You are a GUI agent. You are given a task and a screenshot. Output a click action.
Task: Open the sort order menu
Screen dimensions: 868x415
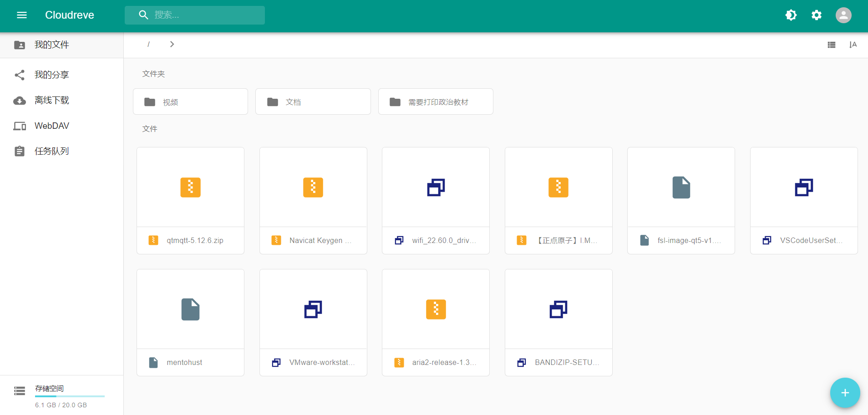[853, 45]
